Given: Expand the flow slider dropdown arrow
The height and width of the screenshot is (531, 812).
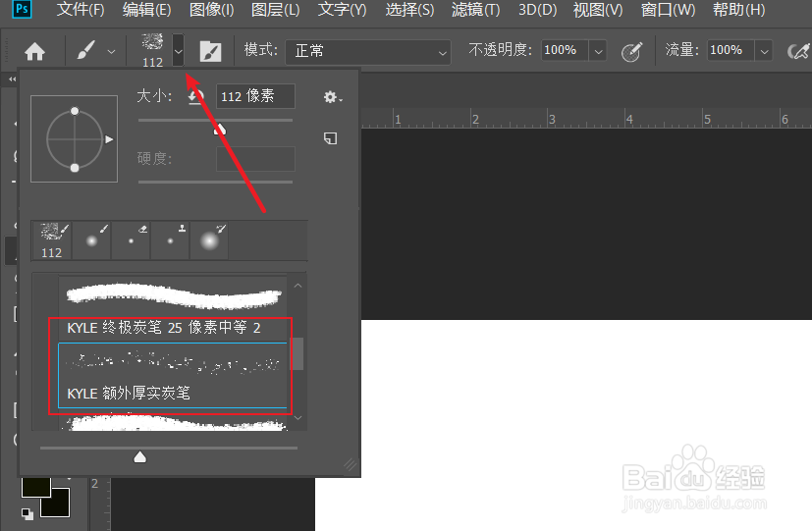Looking at the screenshot, I should pos(764,51).
